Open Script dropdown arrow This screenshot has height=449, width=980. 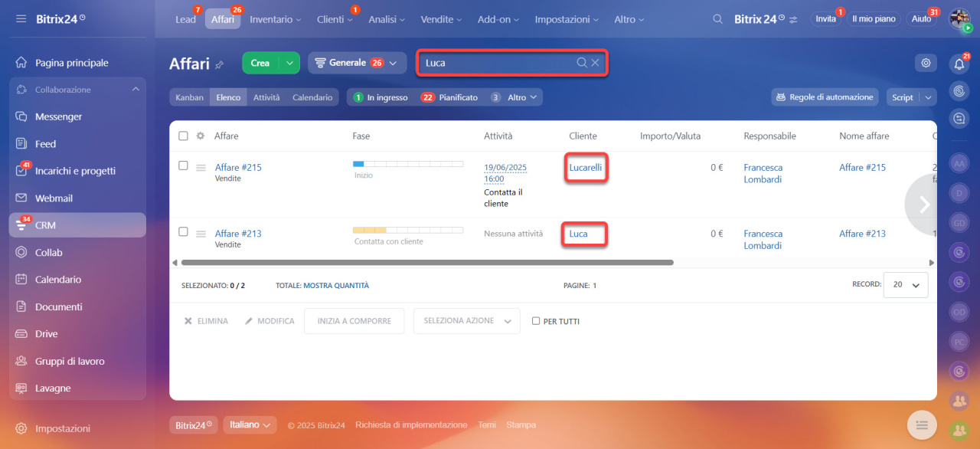pyautogui.click(x=929, y=97)
